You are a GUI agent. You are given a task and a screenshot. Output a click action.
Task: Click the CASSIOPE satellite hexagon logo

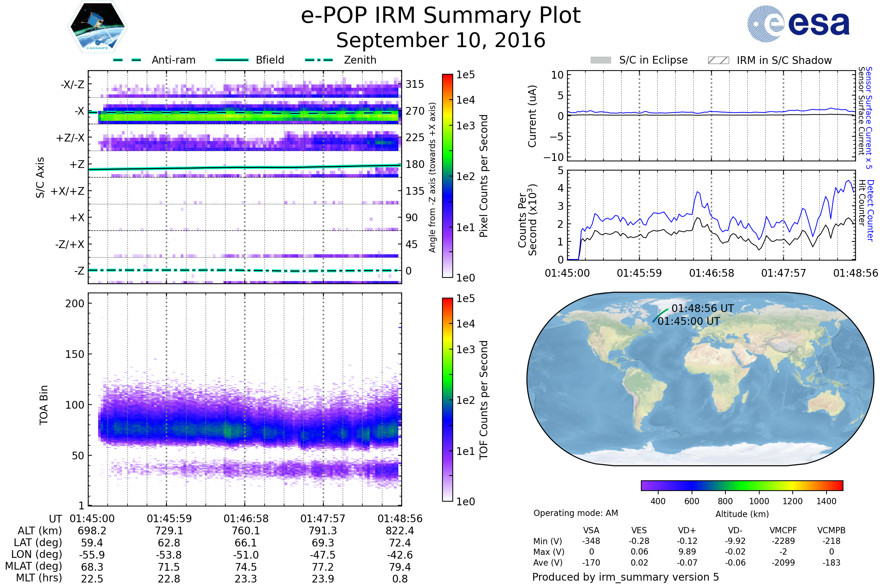point(97,27)
